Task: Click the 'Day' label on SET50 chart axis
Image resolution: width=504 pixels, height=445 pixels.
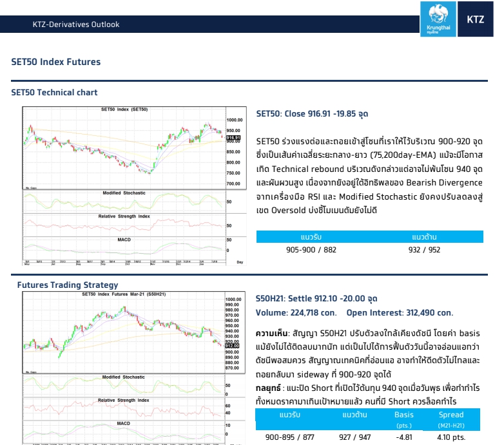Action: point(240,262)
